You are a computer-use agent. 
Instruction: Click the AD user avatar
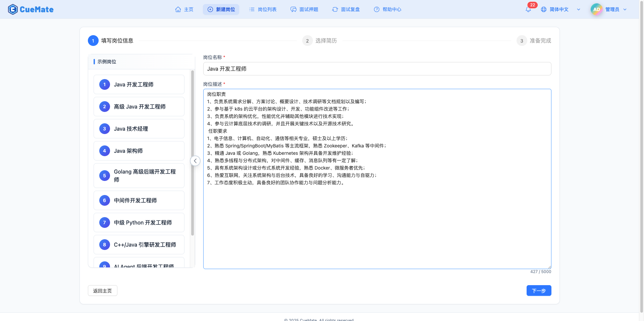(x=596, y=9)
